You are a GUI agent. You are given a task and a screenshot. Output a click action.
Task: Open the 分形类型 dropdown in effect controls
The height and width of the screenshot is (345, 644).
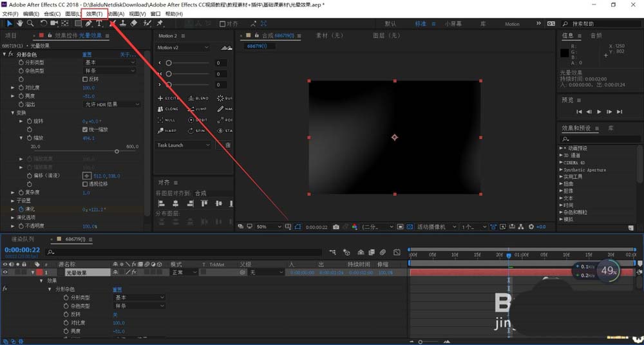109,62
